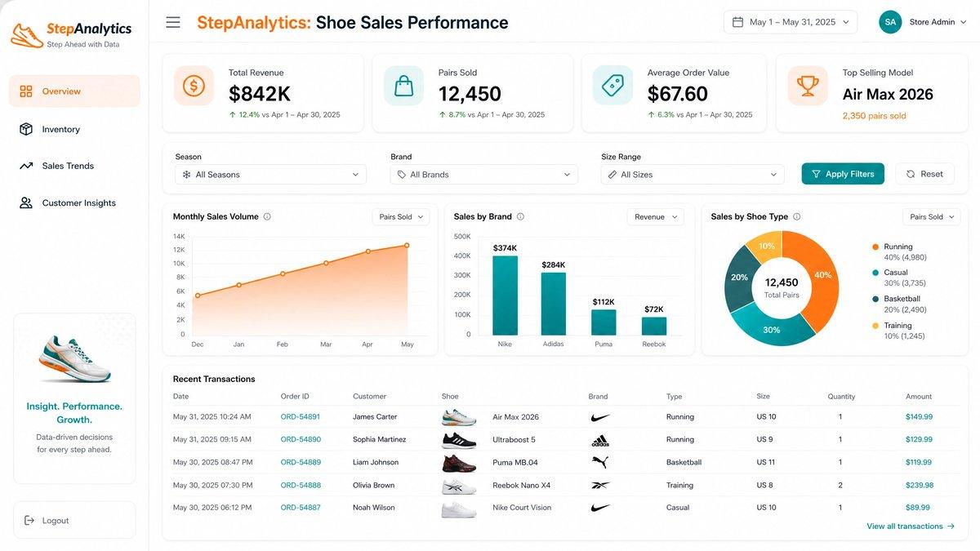Click the calendar icon in date picker
The height and width of the screenshot is (551, 980).
(x=737, y=22)
